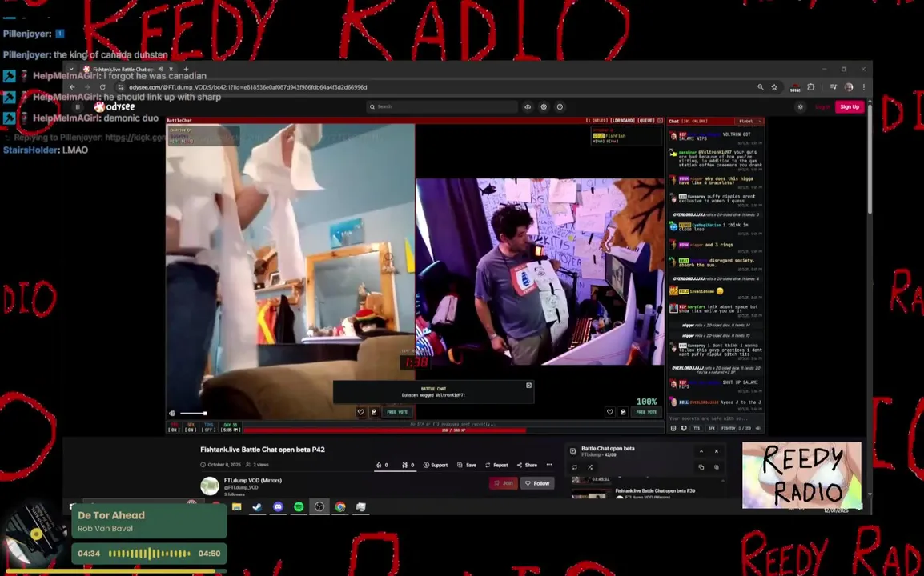Image resolution: width=924 pixels, height=576 pixels.
Task: Open the Global chat channel dropdown
Action: (x=750, y=122)
